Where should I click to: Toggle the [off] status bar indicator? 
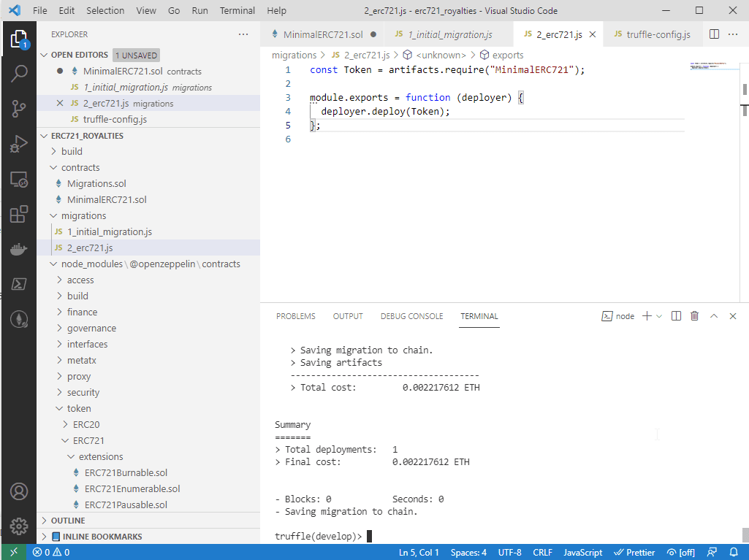pyautogui.click(x=681, y=553)
